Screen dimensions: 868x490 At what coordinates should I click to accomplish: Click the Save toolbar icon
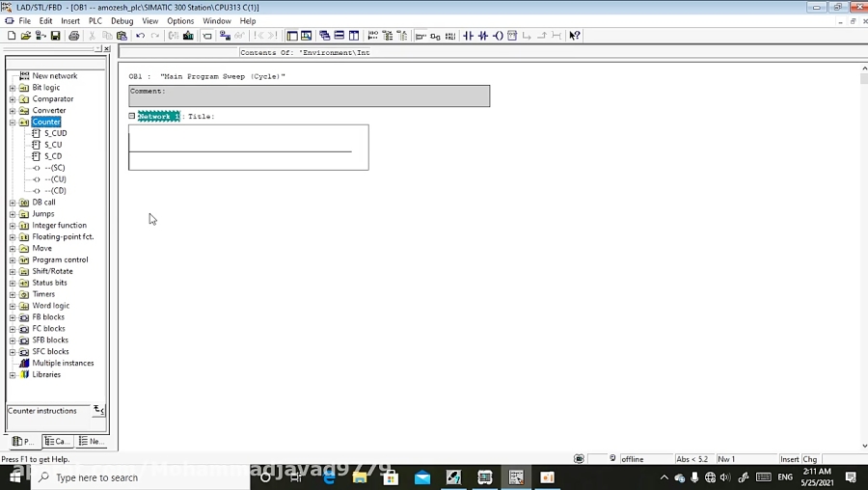[x=56, y=36]
